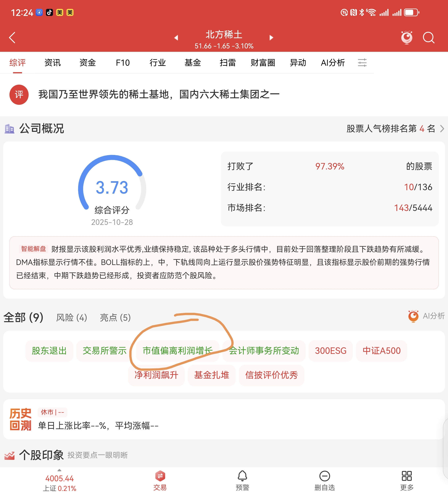Tap the back arrow icon
The height and width of the screenshot is (503, 448).
tap(12, 38)
